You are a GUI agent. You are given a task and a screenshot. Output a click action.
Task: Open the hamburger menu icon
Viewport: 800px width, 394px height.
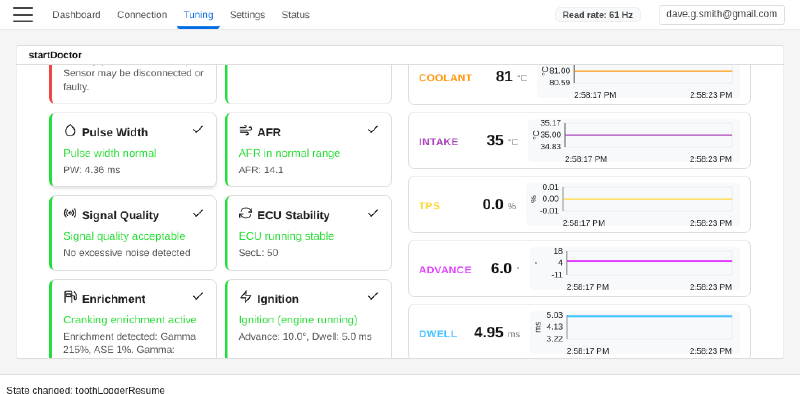point(23,14)
